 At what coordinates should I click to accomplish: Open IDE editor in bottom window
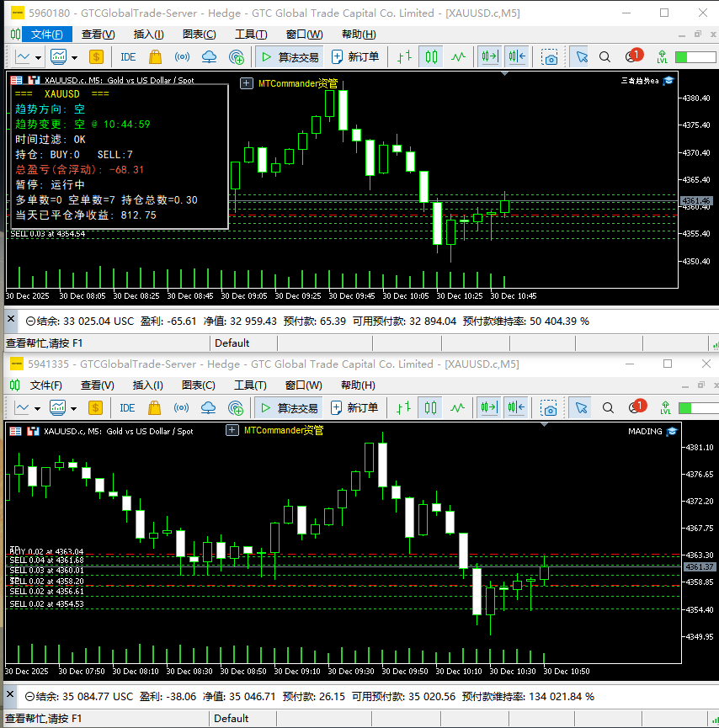127,408
